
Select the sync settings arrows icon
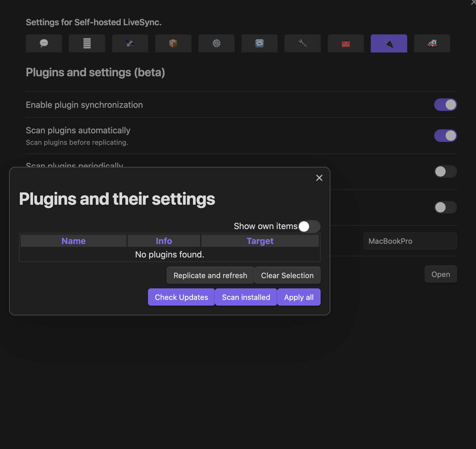point(260,44)
